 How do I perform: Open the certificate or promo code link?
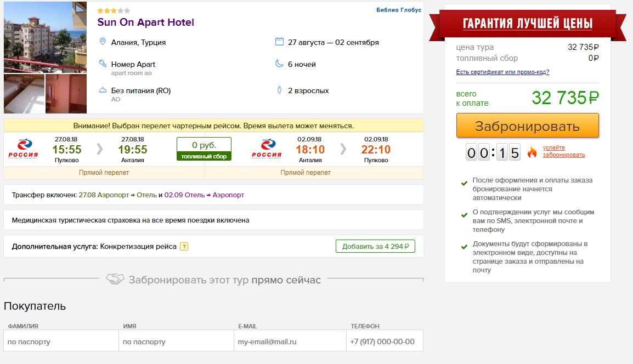(502, 72)
